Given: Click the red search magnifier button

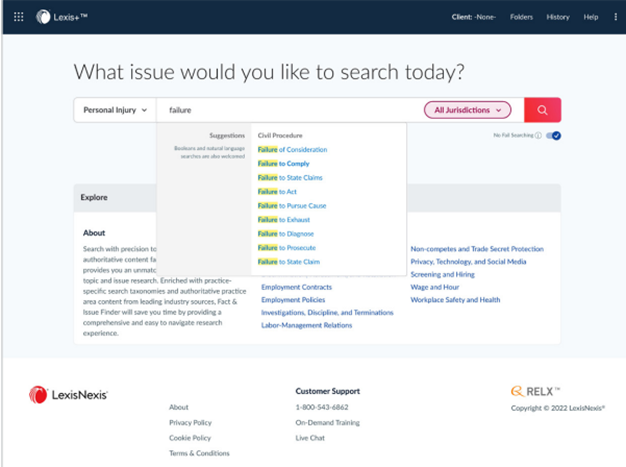Looking at the screenshot, I should coord(542,110).
